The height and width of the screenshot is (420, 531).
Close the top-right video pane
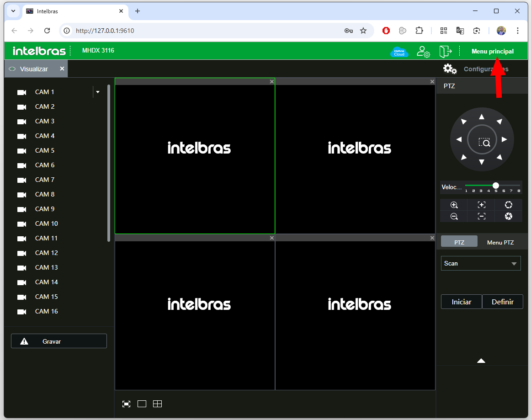432,82
